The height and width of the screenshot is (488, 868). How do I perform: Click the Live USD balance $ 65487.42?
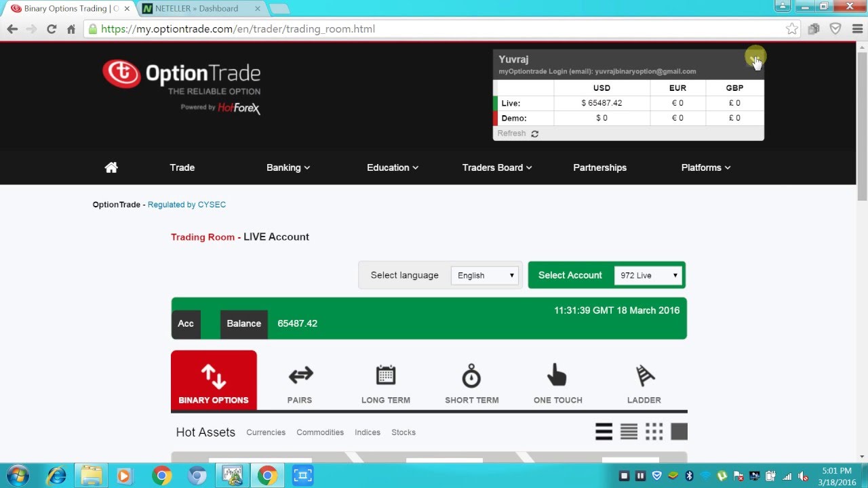601,103
